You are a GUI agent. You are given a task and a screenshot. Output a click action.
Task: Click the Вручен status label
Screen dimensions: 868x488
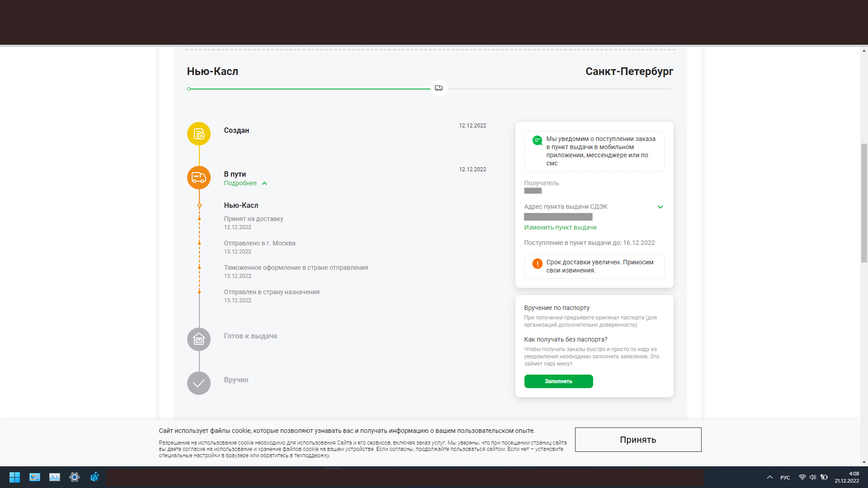pyautogui.click(x=236, y=380)
